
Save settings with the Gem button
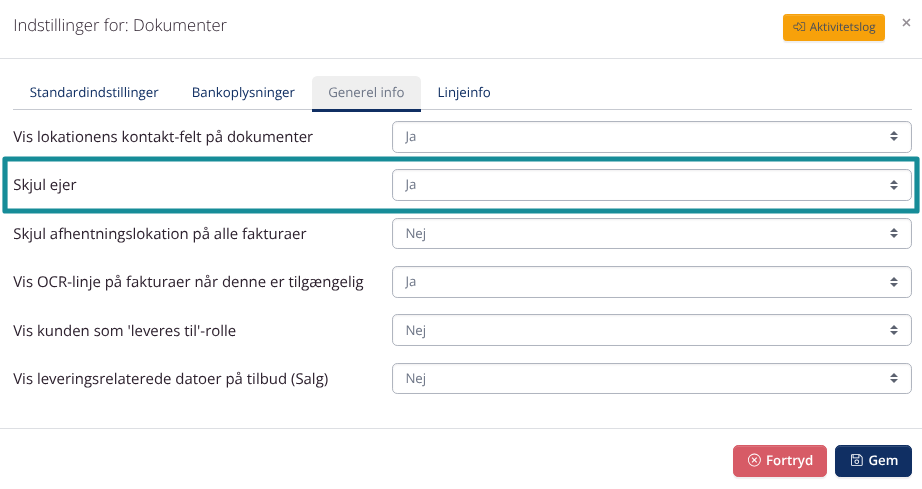pyautogui.click(x=873, y=461)
